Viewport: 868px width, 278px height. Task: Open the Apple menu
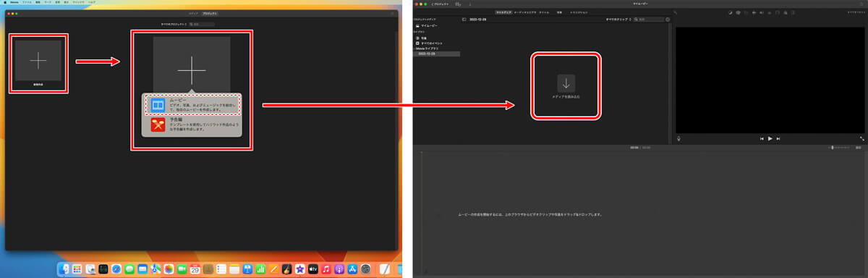pos(5,2)
